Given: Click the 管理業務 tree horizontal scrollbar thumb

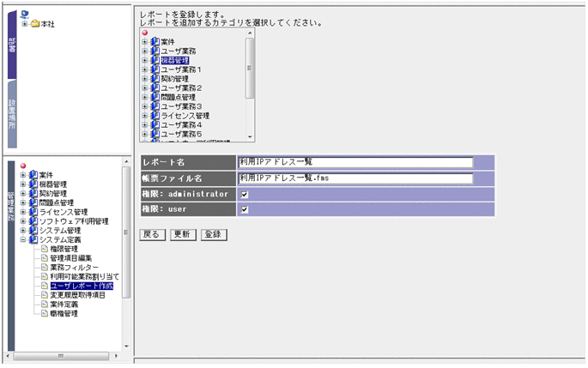Looking at the screenshot, I should click(x=61, y=356).
